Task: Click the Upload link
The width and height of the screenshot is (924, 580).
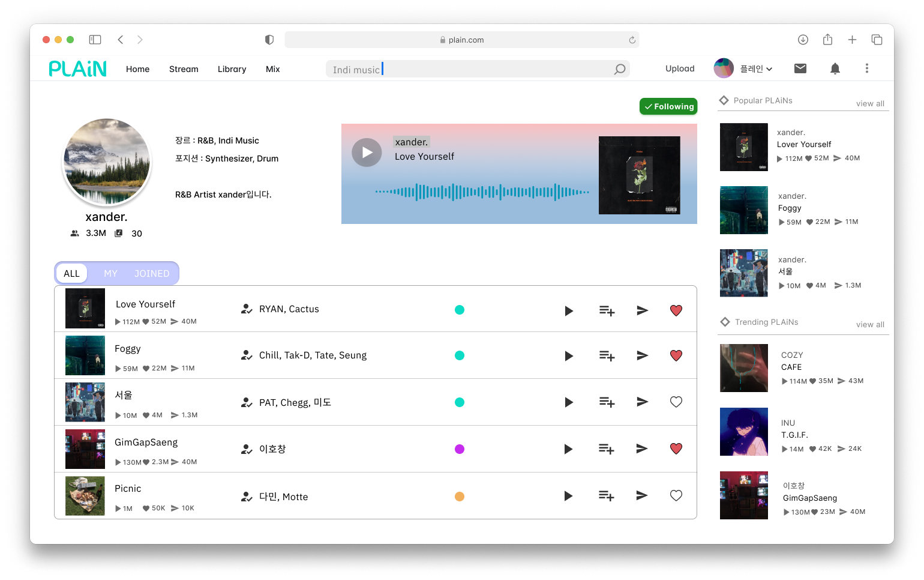Action: (x=680, y=68)
